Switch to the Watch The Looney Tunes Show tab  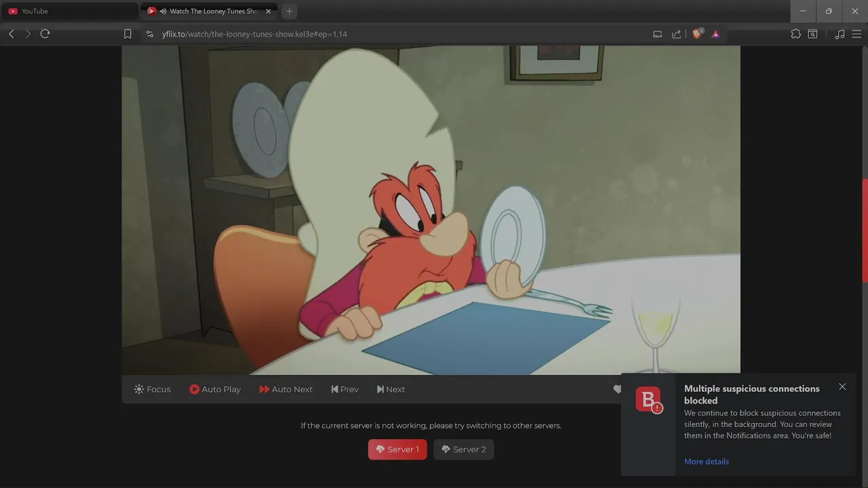click(x=209, y=11)
